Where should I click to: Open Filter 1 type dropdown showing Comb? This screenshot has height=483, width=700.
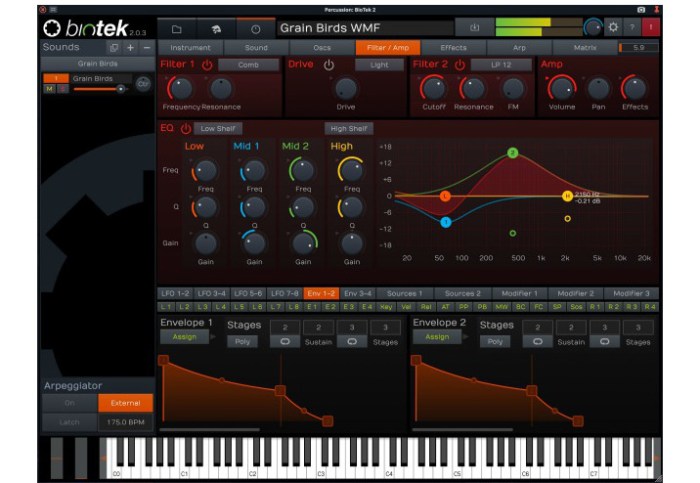click(x=248, y=65)
